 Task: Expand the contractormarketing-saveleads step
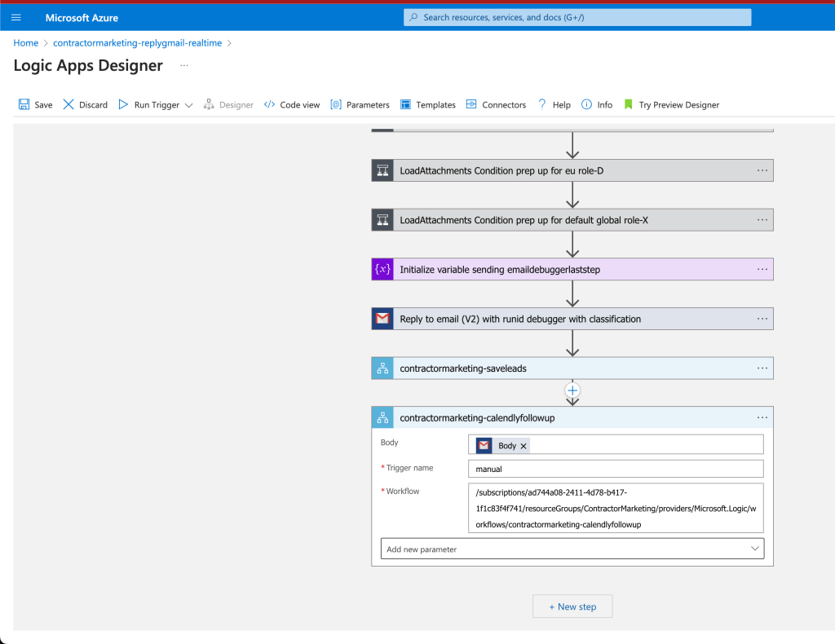pyautogui.click(x=572, y=368)
